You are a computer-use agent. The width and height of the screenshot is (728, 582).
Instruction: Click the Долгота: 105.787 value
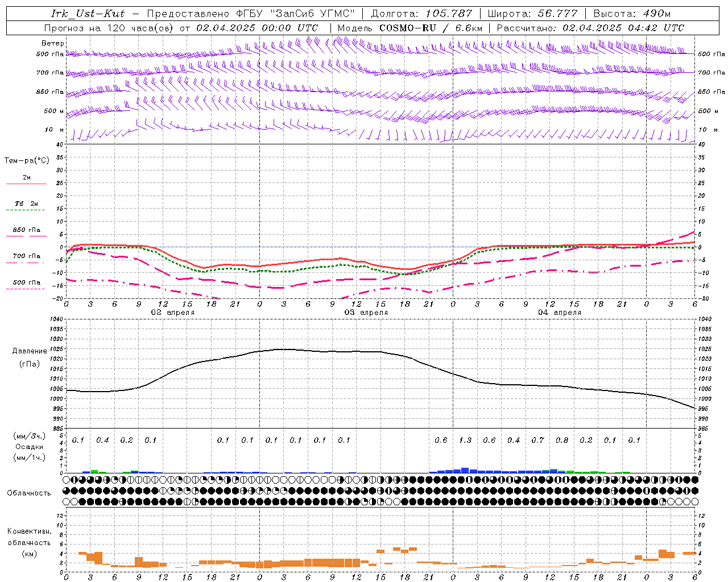421,14
